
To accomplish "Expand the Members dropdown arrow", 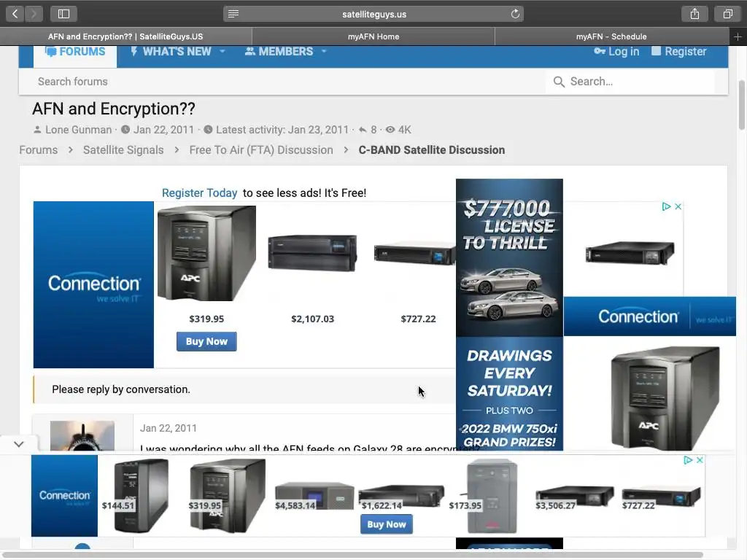I will pyautogui.click(x=324, y=52).
